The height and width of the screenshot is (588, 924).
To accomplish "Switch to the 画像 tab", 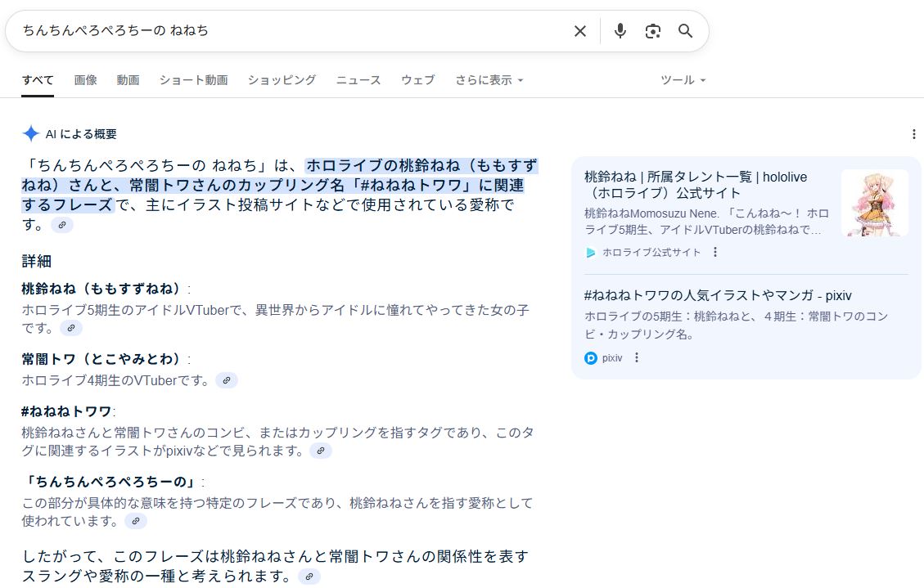I will pyautogui.click(x=85, y=80).
